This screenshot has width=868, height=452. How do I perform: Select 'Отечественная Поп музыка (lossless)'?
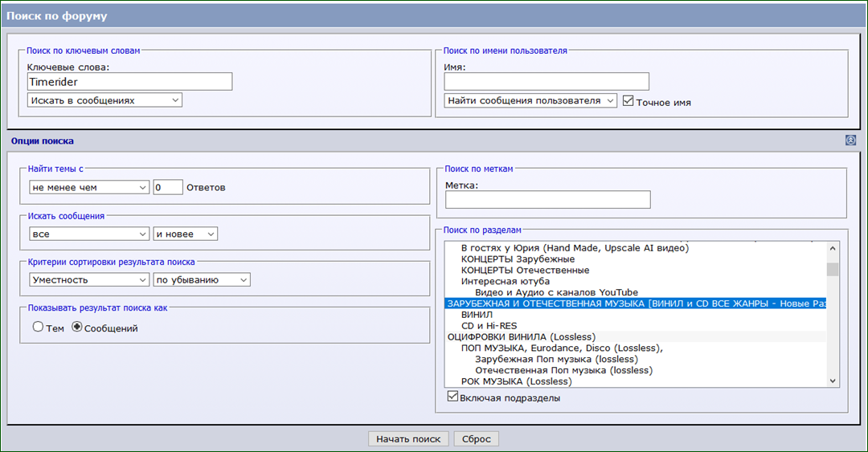click(636, 369)
